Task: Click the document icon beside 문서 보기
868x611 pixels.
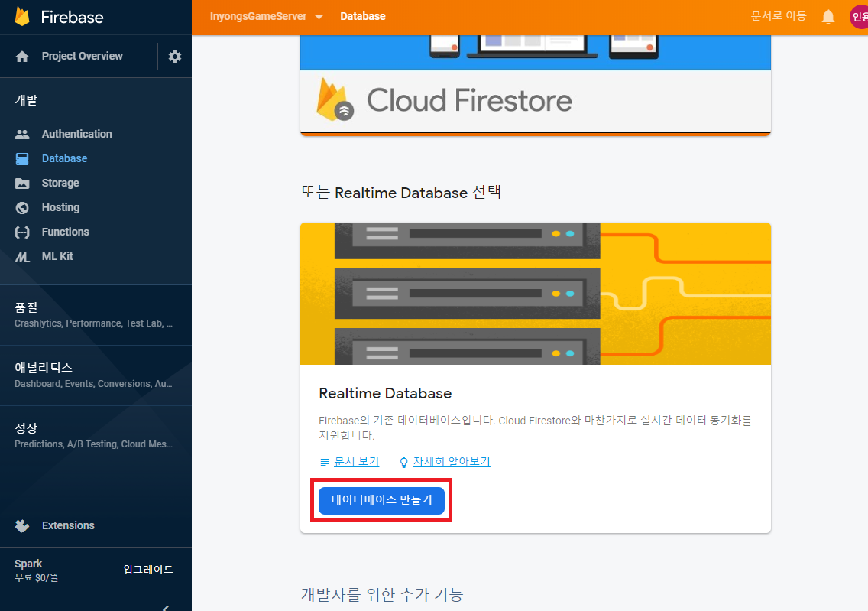Action: coord(325,462)
